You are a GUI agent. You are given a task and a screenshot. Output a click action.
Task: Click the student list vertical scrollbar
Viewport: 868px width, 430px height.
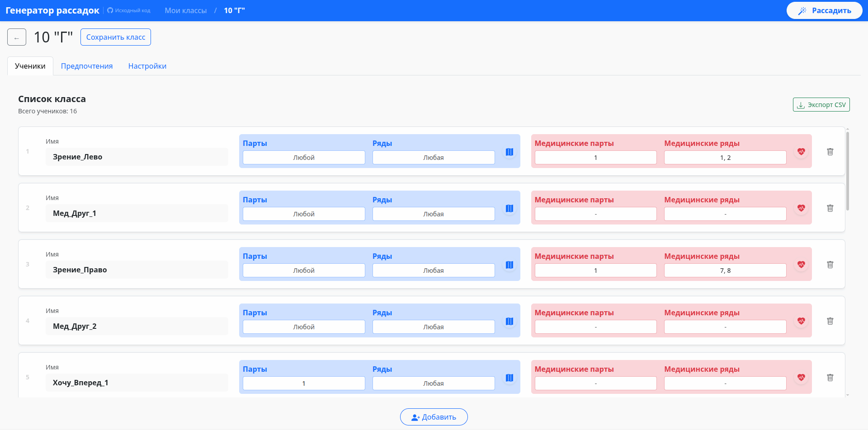847,172
